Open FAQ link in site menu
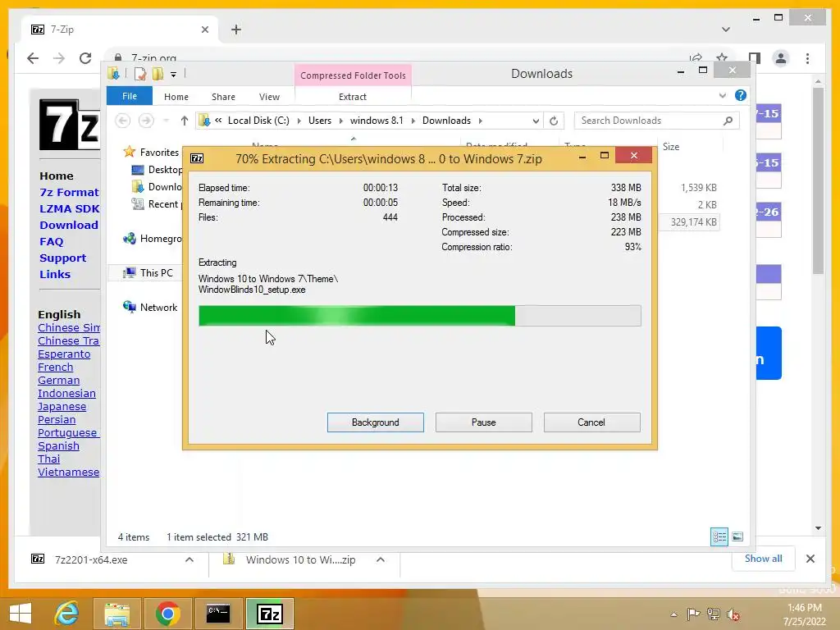 [x=52, y=242]
